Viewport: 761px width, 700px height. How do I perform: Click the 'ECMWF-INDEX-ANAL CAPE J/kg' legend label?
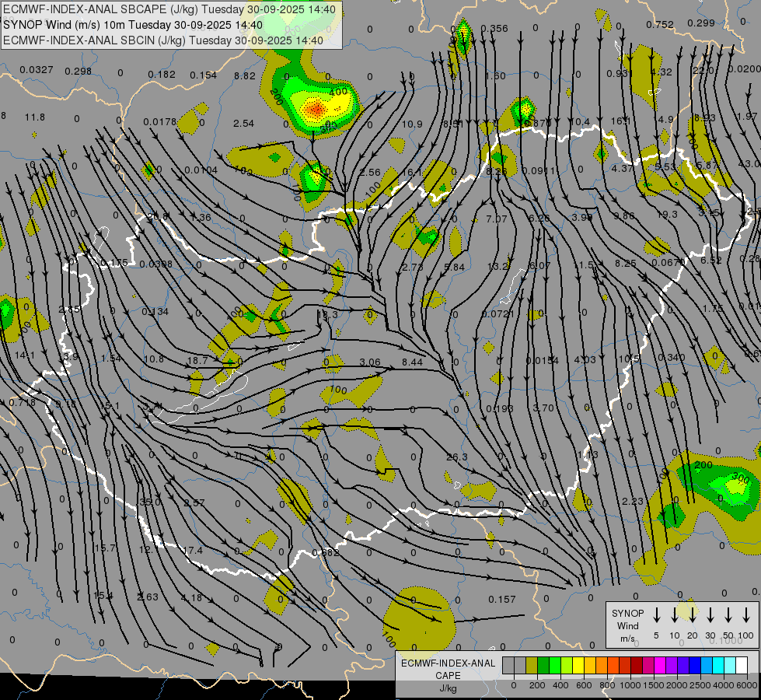pyautogui.click(x=448, y=676)
